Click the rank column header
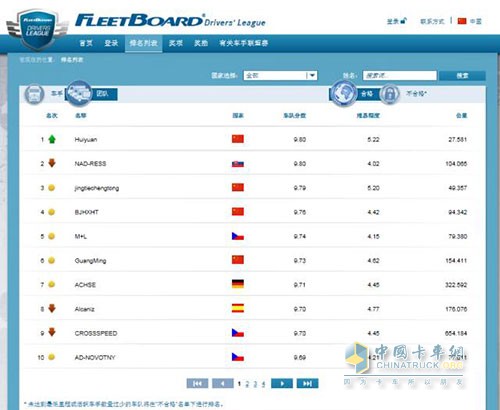This screenshot has width=500, height=410. [x=52, y=116]
